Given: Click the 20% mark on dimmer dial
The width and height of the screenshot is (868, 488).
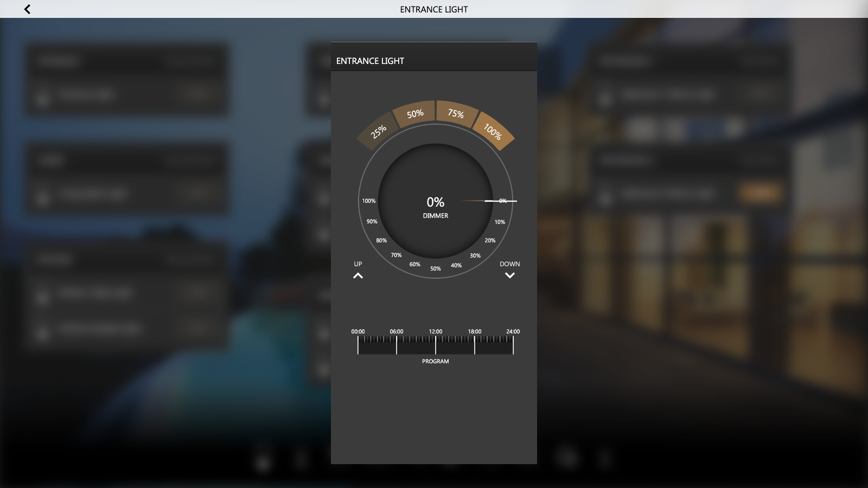Looking at the screenshot, I should (x=490, y=240).
